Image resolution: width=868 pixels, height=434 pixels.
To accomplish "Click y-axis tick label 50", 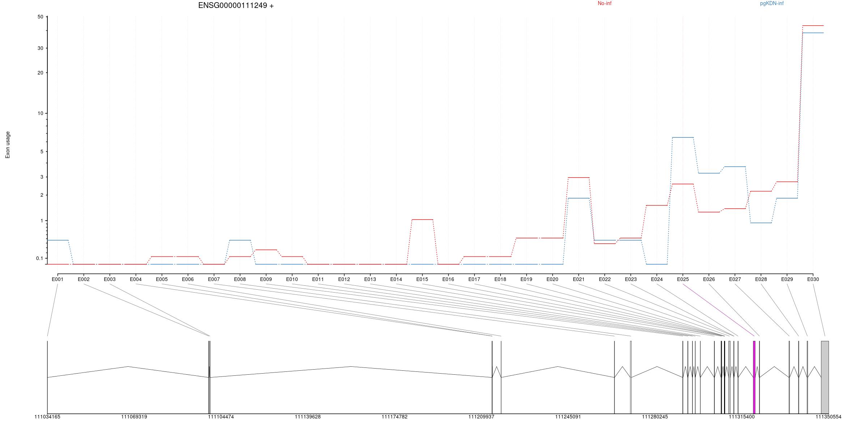I will tap(40, 17).
